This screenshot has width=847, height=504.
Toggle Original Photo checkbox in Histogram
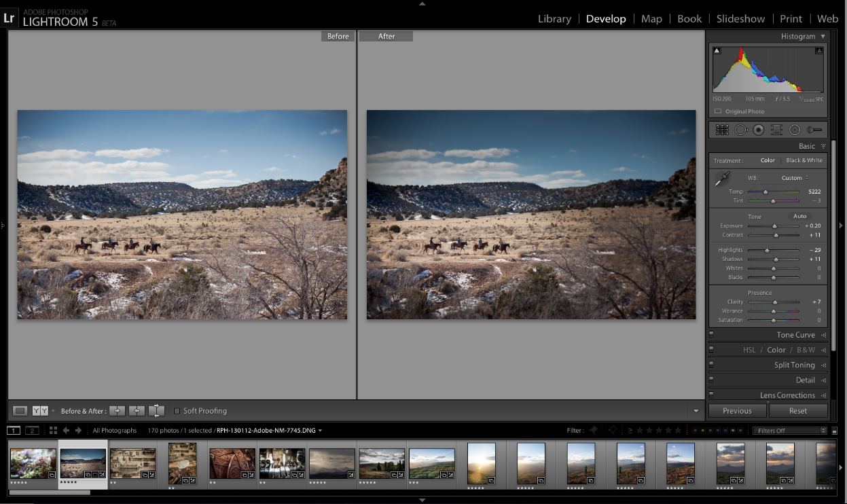(718, 111)
